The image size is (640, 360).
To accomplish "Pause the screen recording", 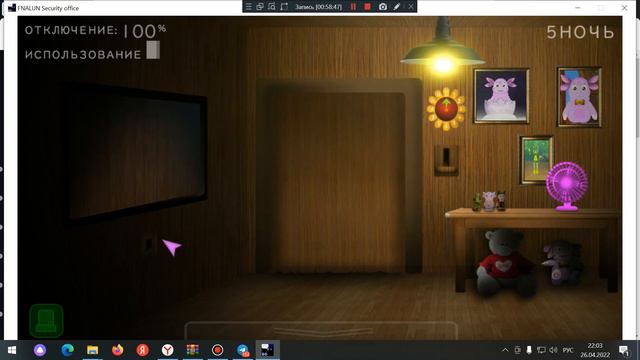I will 353,7.
